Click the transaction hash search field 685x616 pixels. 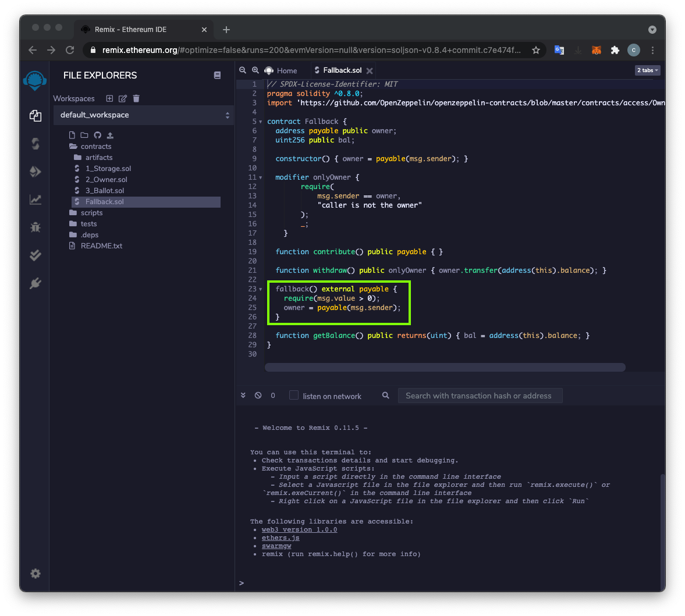[480, 396]
